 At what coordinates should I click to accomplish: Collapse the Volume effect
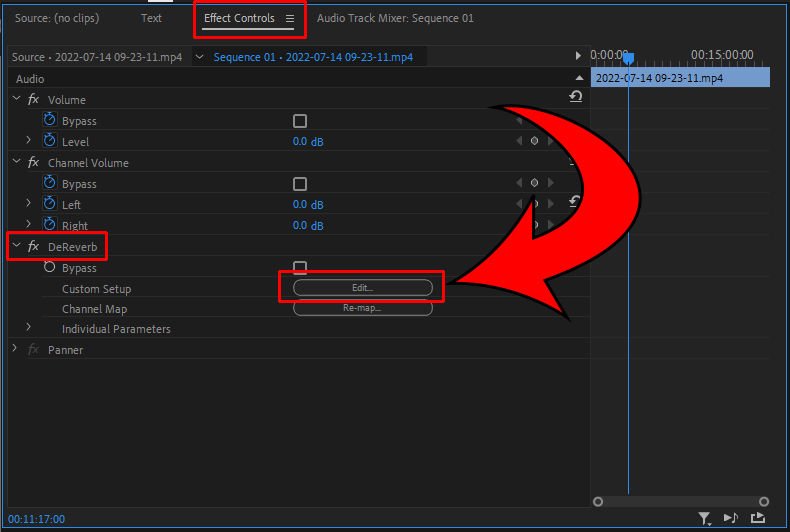click(17, 98)
